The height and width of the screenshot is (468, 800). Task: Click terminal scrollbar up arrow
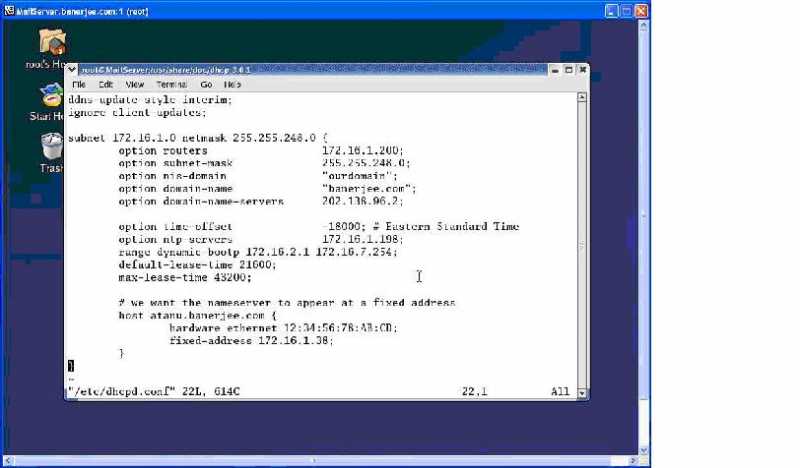click(x=582, y=97)
